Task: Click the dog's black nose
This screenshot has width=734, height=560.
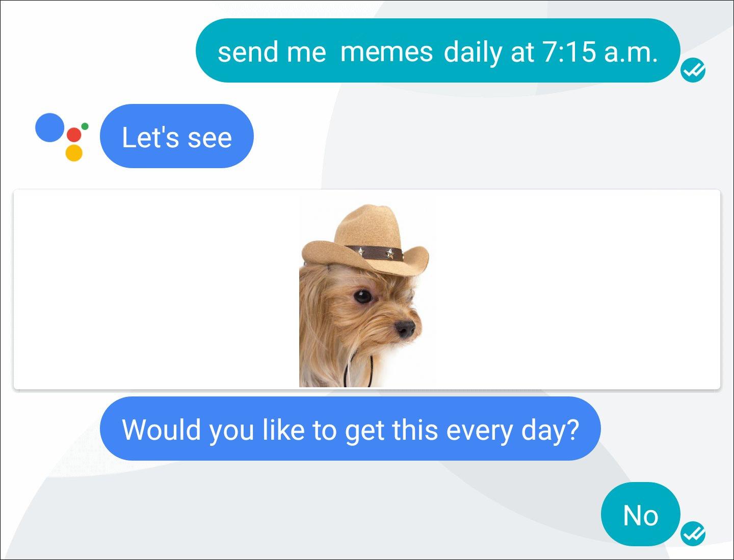Action: [x=406, y=329]
